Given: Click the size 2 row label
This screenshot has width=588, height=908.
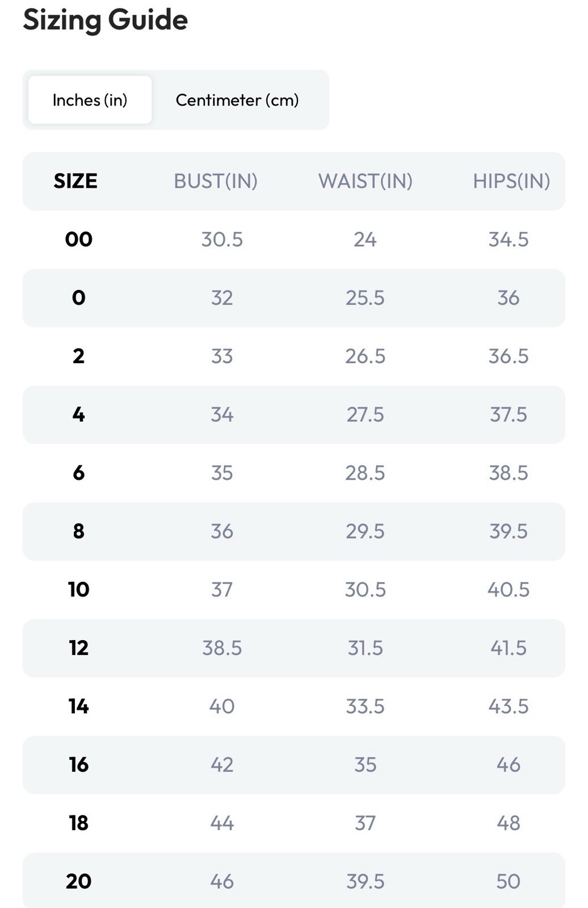Looking at the screenshot, I should 78,356.
